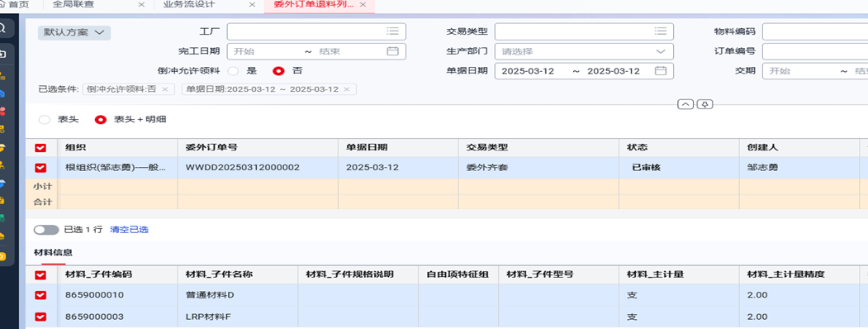The image size is (868, 329).
Task: Select 否 for 倒冲允许领料
Action: pyautogui.click(x=279, y=71)
